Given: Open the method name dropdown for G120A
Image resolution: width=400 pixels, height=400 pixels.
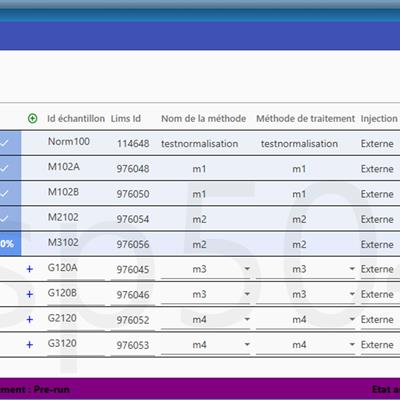Looking at the screenshot, I should coord(247,269).
